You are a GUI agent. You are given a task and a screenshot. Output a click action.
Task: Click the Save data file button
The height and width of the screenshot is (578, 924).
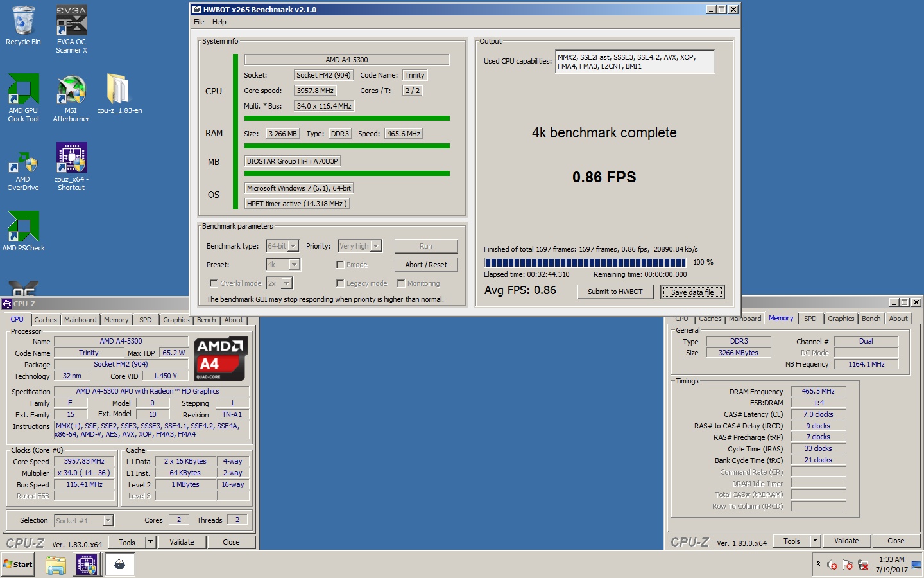[692, 292]
